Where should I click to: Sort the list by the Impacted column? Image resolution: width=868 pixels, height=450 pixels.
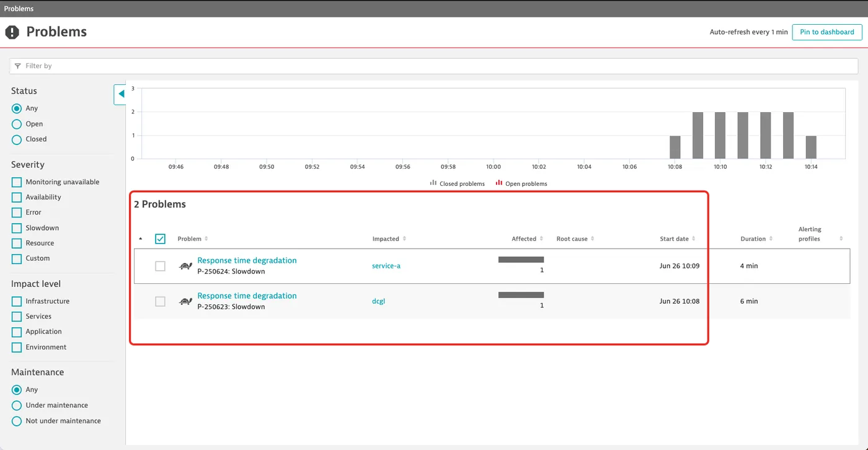coord(404,239)
